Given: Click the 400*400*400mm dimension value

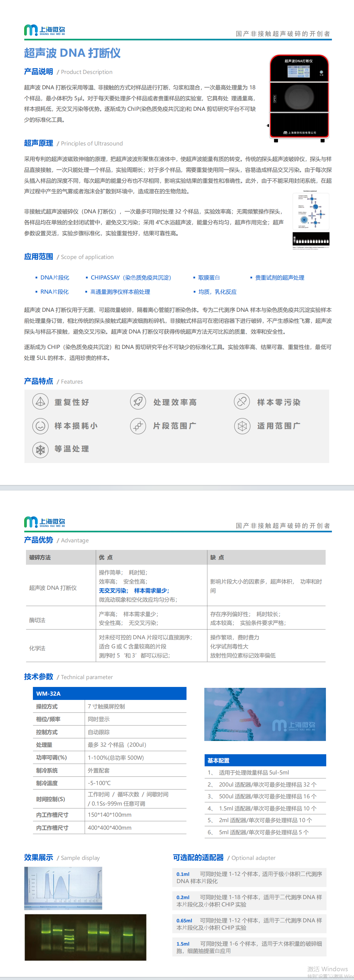Looking at the screenshot, I should click(110, 828).
